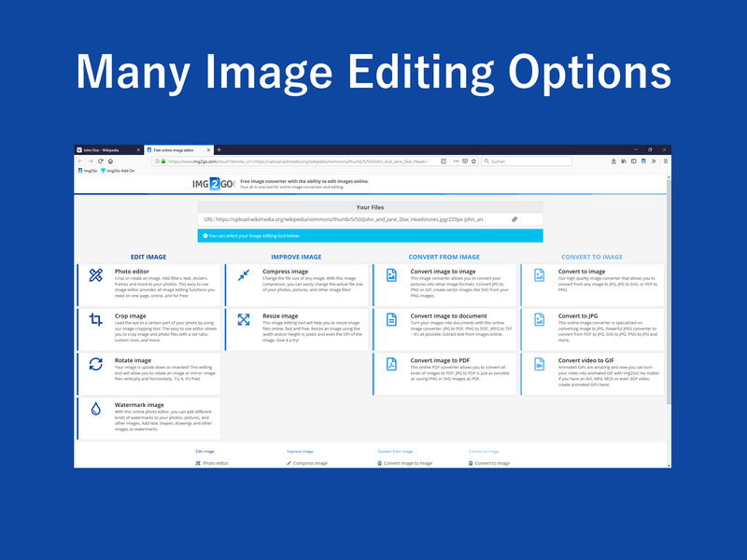Screen dimensions: 747x560
Task: Open the library icon in browser toolbar
Action: (x=624, y=161)
